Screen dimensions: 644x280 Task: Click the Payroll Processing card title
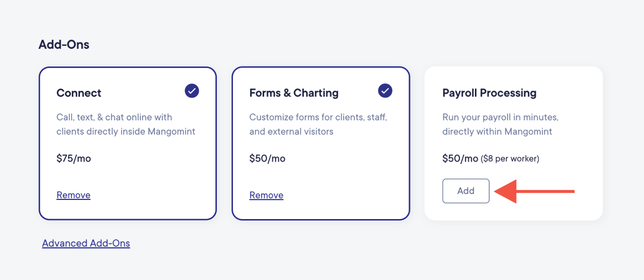(489, 93)
